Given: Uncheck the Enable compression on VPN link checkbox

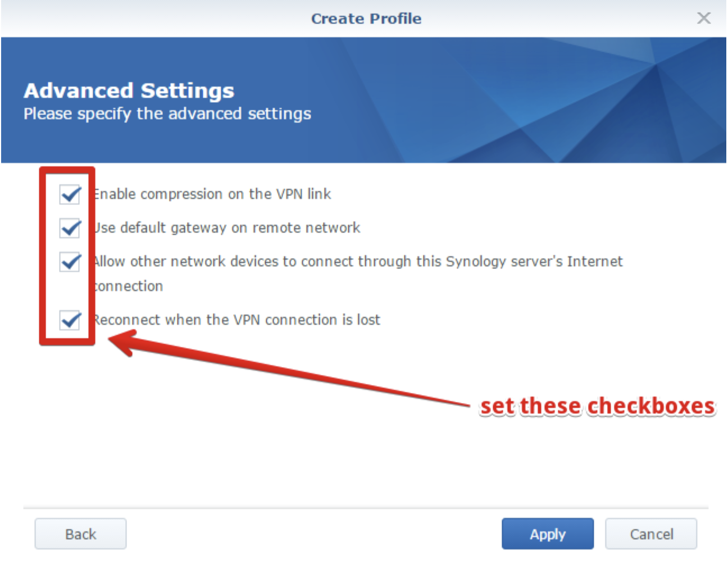Looking at the screenshot, I should tap(70, 194).
